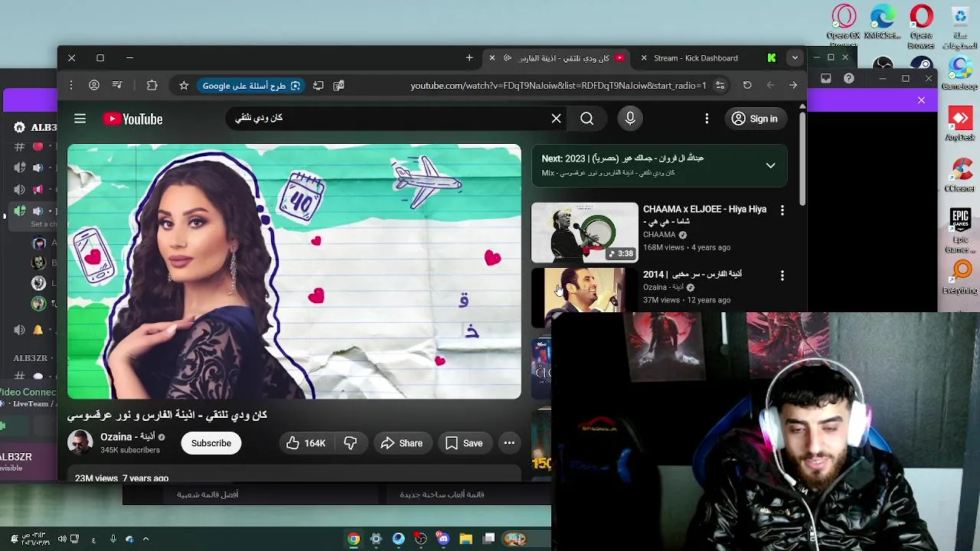980x551 pixels.
Task: Bookmark this page with star icon
Action: point(184,86)
